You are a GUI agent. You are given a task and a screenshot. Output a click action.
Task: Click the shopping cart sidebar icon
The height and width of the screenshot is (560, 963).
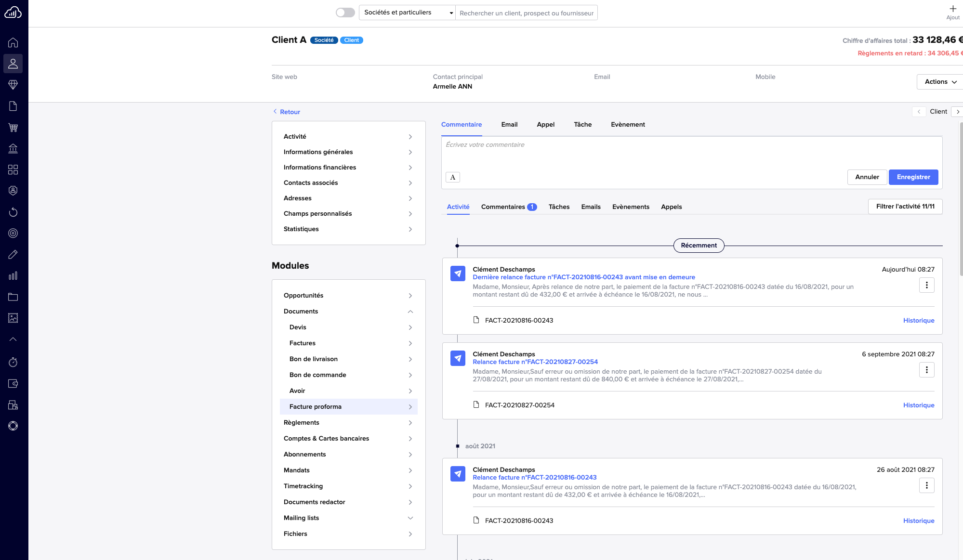[x=13, y=128]
